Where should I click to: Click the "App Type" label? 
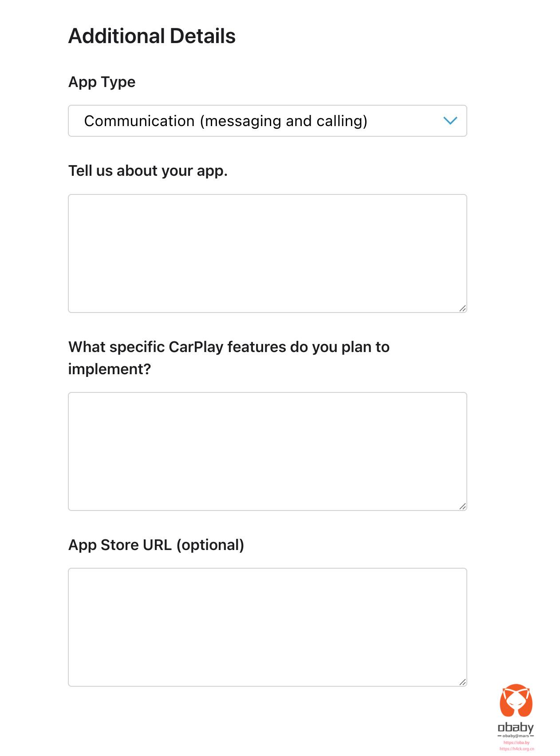[x=102, y=82]
